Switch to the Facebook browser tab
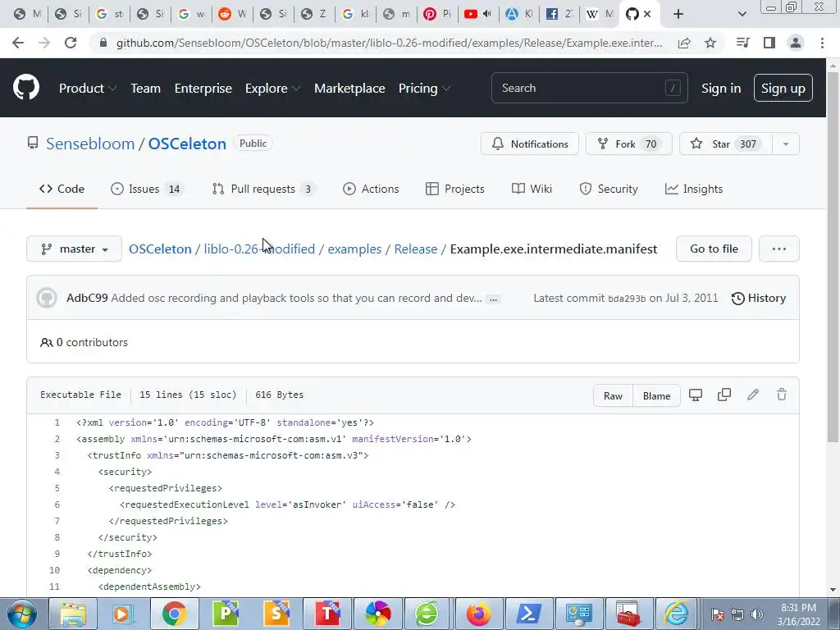This screenshot has height=630, width=840. 559,14
